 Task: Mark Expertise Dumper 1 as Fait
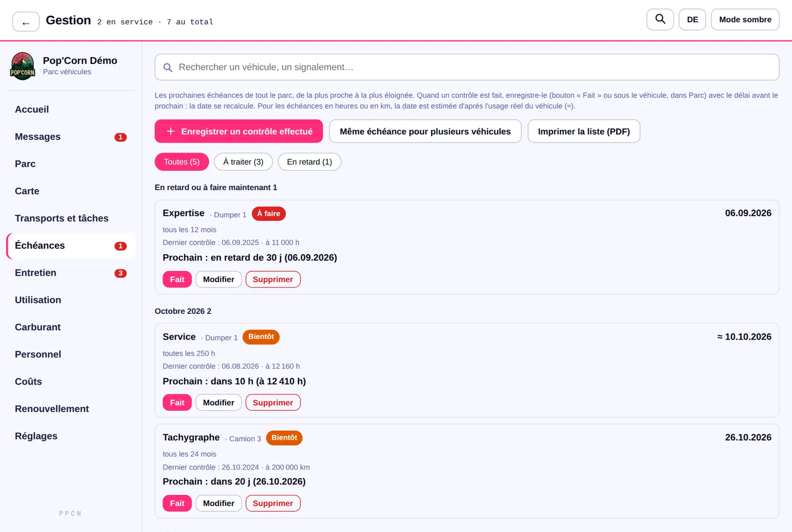pyautogui.click(x=177, y=279)
